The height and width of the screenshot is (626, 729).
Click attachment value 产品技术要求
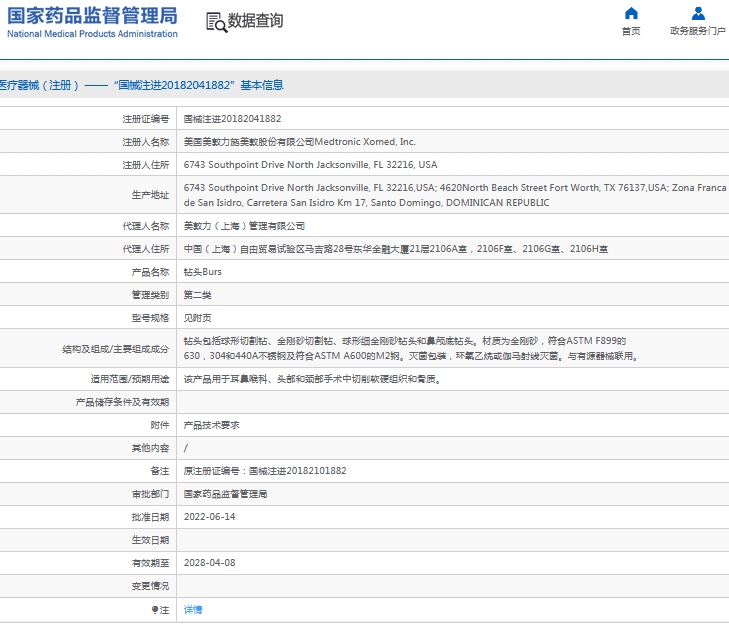click(212, 425)
